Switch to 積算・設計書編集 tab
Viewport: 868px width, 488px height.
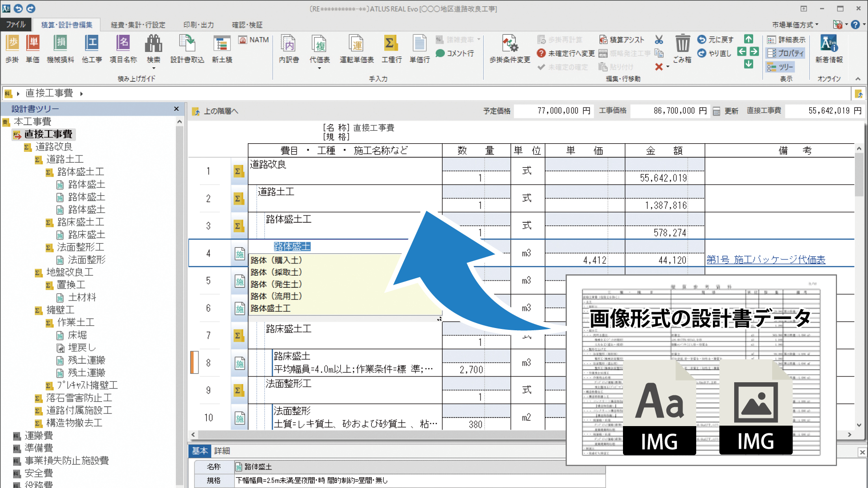click(x=66, y=25)
